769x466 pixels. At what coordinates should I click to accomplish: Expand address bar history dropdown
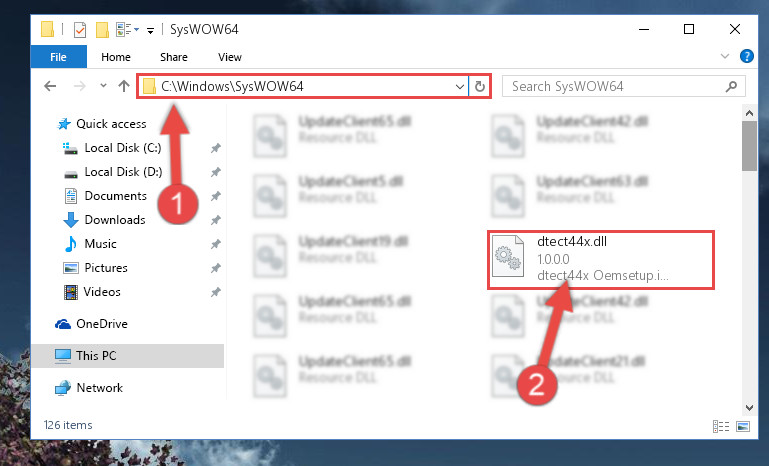(460, 87)
